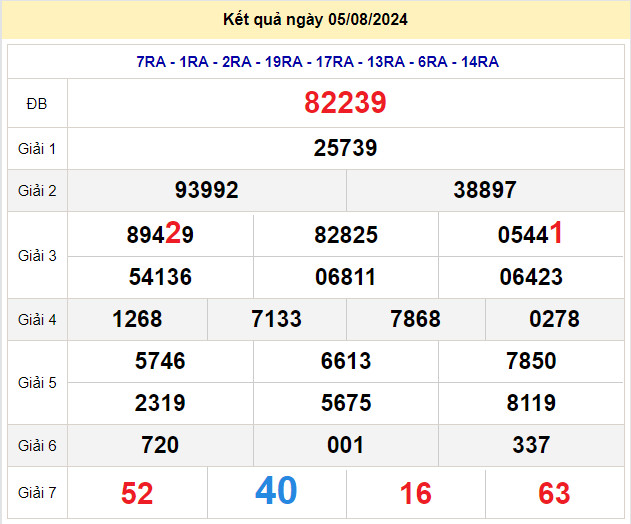The width and height of the screenshot is (631, 524).
Task: Select the number 06811
Action: [x=345, y=277]
